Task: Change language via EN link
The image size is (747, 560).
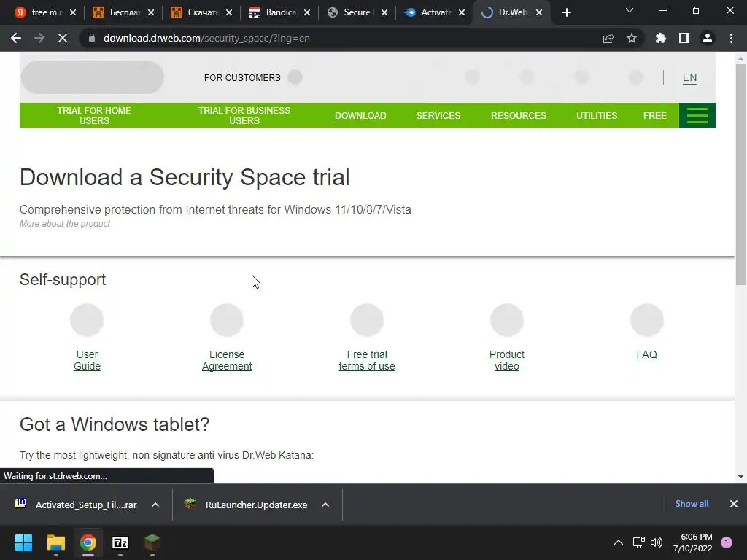Action: point(689,77)
